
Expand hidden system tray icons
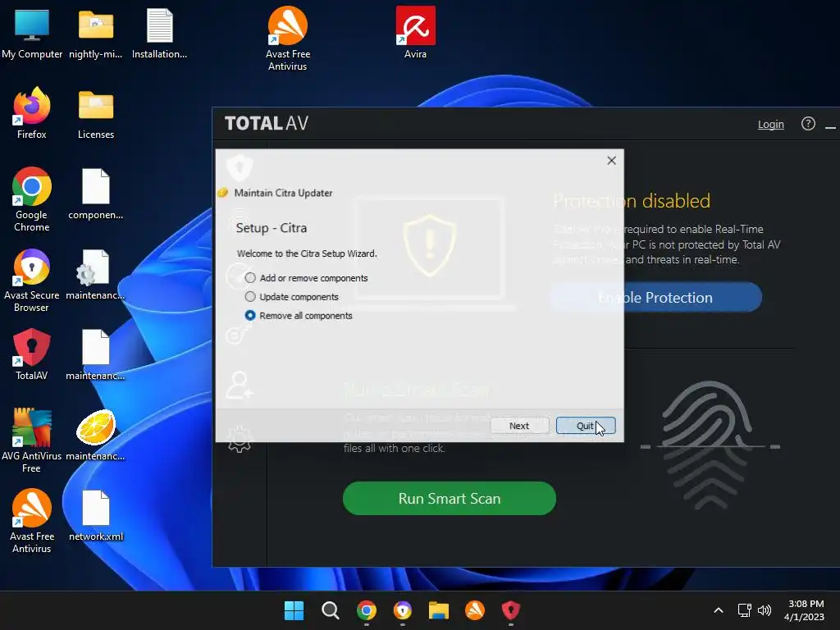(719, 610)
